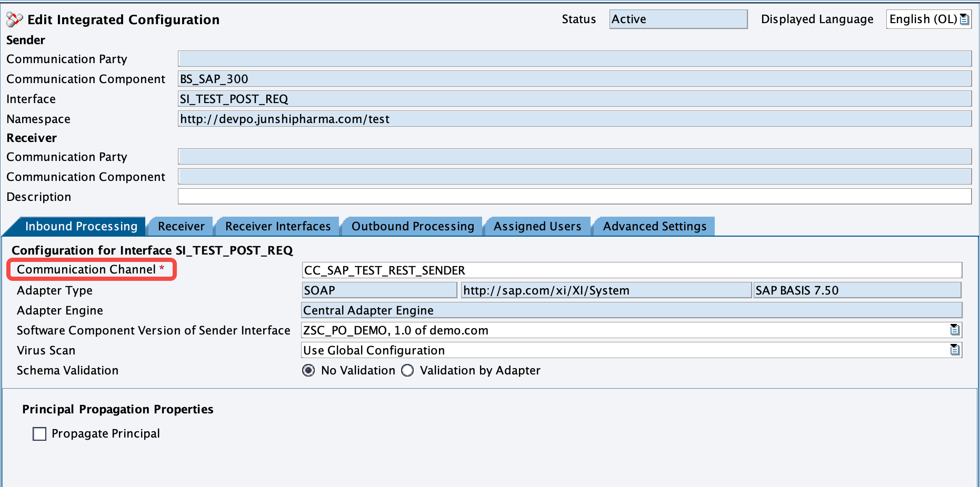Screen dimensions: 980x487
Task: Click the SAP BASIS 7.50 field
Action: pyautogui.click(x=857, y=290)
